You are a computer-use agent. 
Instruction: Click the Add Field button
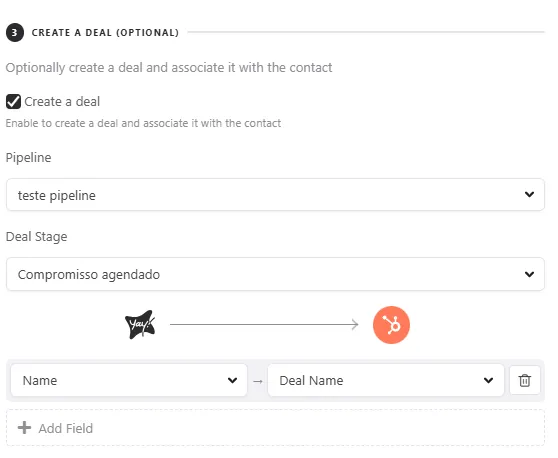click(x=275, y=427)
